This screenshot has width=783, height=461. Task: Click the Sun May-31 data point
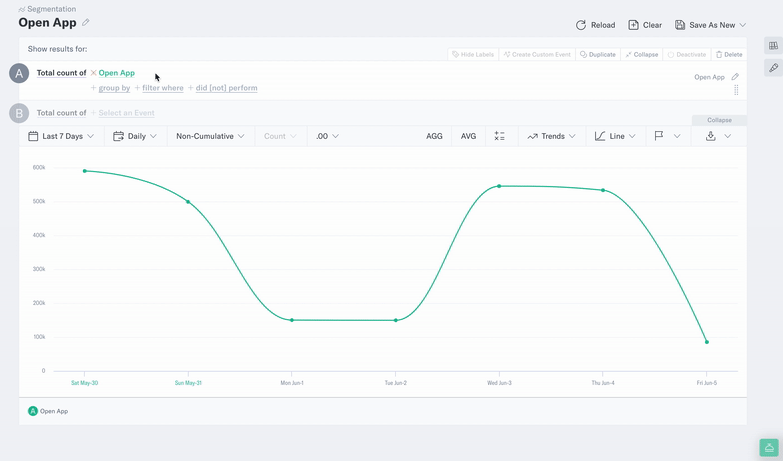[x=188, y=202]
